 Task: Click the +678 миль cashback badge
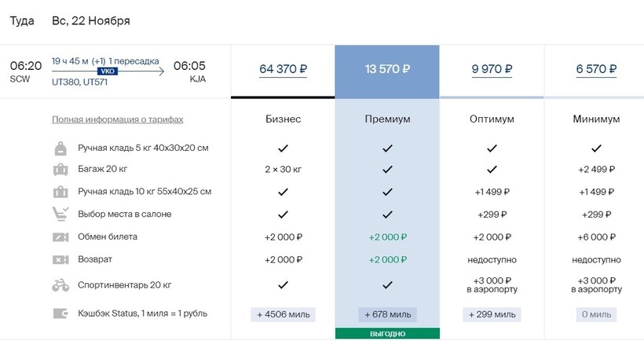[x=387, y=314]
